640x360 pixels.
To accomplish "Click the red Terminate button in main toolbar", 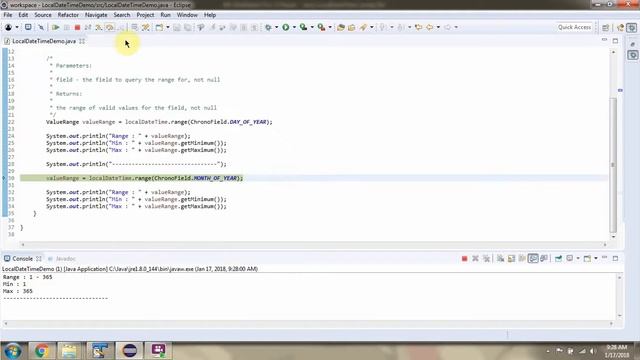I will click(x=77, y=27).
